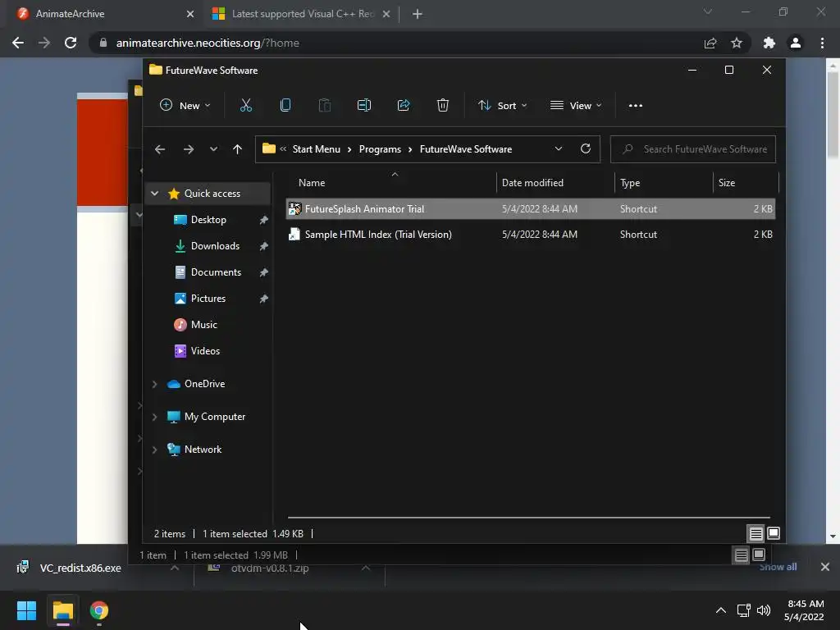Viewport: 840px width, 630px height.
Task: Refresh the FutureWave Software folder
Action: [586, 149]
